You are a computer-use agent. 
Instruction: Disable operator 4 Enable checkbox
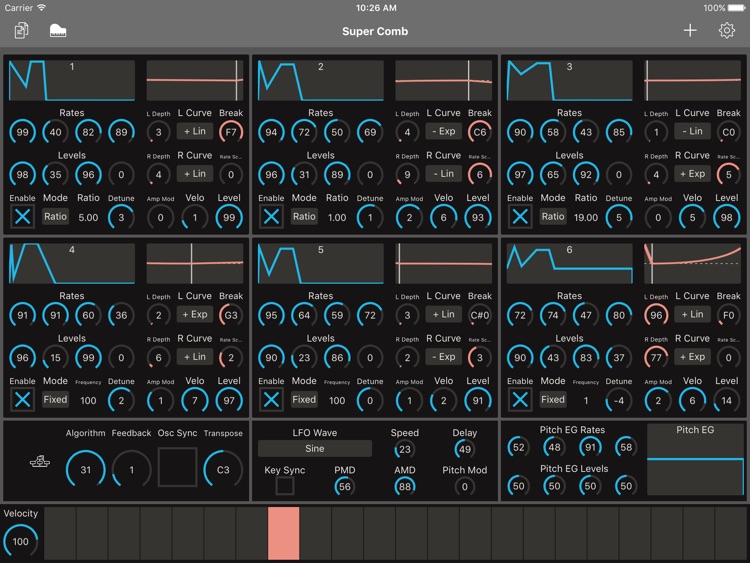point(22,400)
